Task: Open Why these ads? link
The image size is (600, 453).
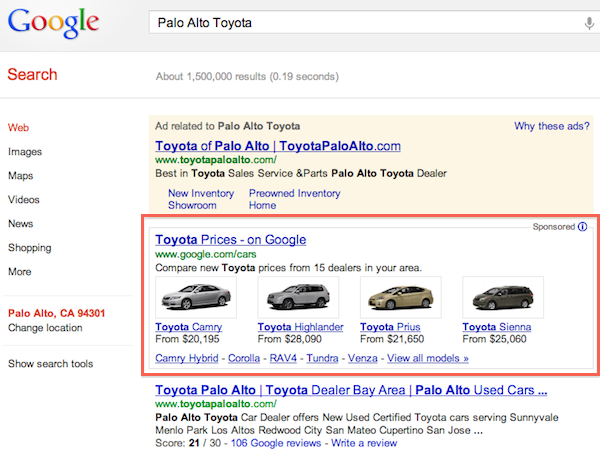Action: tap(552, 126)
